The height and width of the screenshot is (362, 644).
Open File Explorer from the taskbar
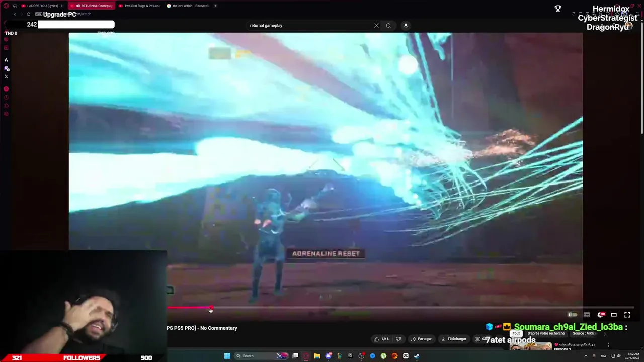(317, 356)
